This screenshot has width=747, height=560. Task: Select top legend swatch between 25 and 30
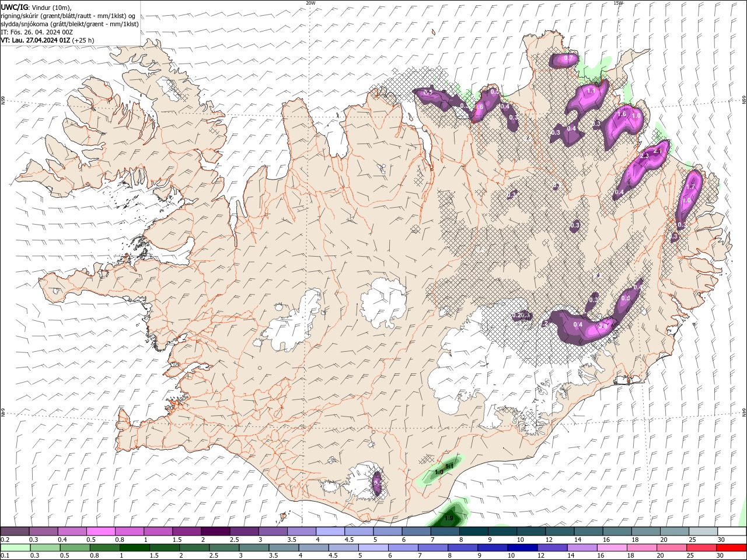(703, 531)
